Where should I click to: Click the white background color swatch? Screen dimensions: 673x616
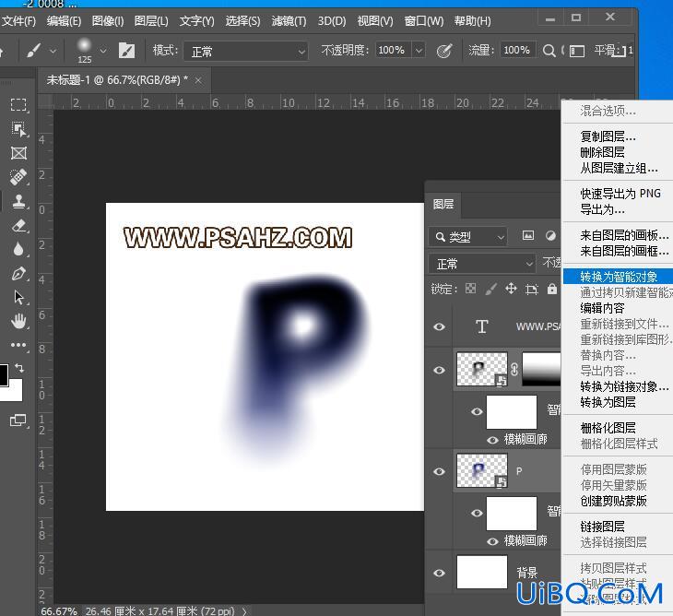[15, 393]
